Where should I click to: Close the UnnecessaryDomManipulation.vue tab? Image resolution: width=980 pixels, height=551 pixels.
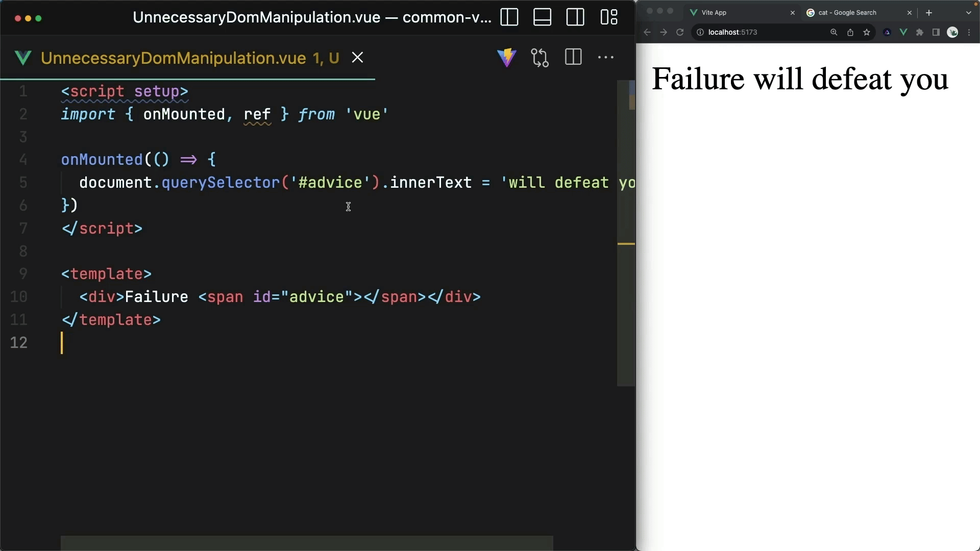point(357,58)
